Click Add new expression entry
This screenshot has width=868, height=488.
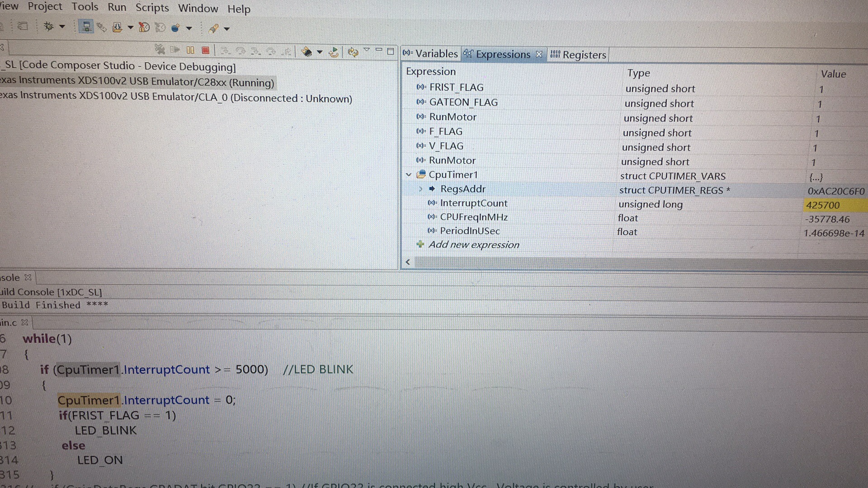click(473, 244)
